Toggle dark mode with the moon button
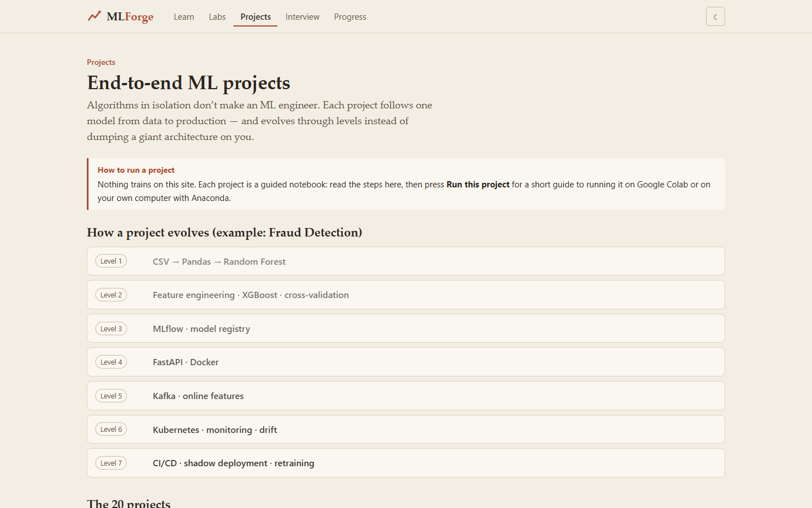The height and width of the screenshot is (508, 812). (715, 17)
